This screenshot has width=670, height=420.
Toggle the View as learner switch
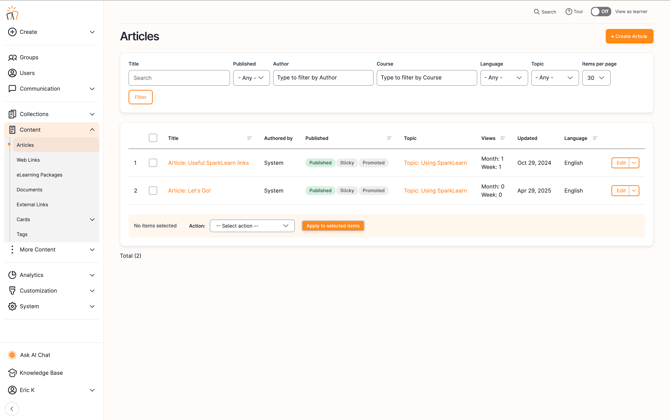click(600, 12)
